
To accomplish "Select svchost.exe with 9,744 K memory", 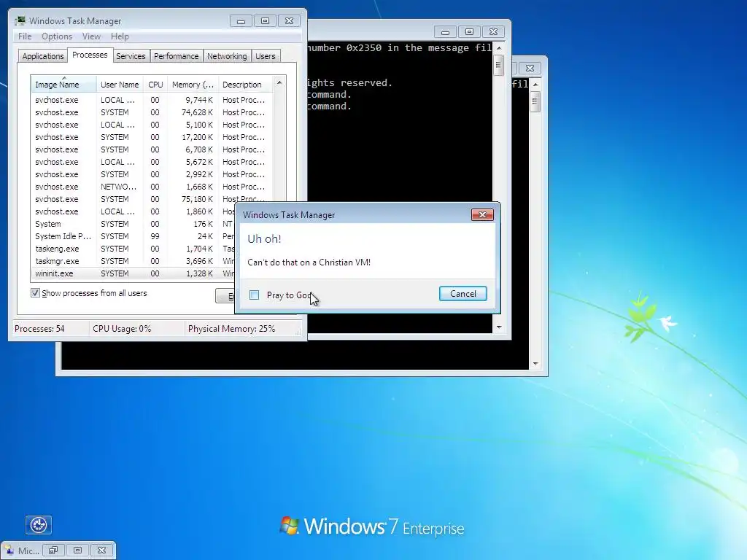I will point(152,100).
